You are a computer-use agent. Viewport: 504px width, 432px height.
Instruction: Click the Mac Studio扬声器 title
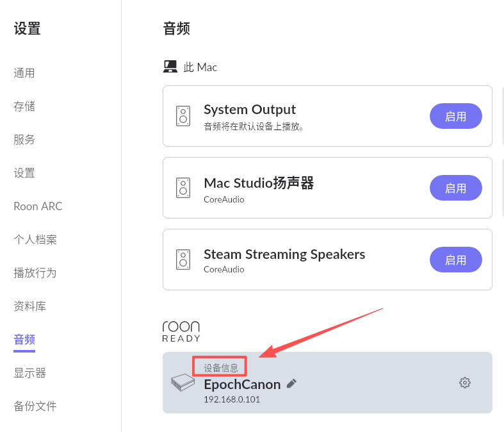point(259,183)
